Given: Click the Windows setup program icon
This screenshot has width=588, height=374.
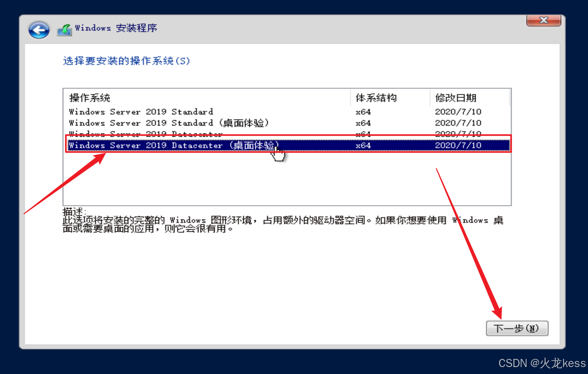Looking at the screenshot, I should (x=65, y=29).
